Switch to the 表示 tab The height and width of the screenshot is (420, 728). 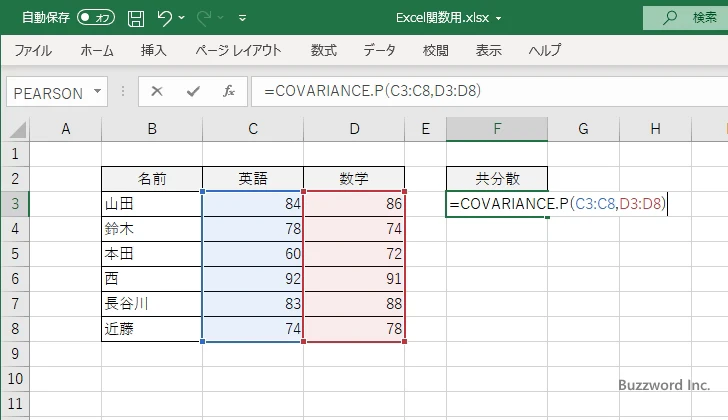click(488, 50)
